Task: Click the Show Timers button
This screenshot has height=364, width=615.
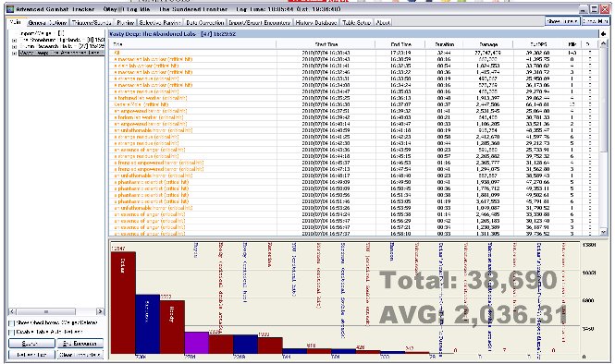Action: (562, 21)
